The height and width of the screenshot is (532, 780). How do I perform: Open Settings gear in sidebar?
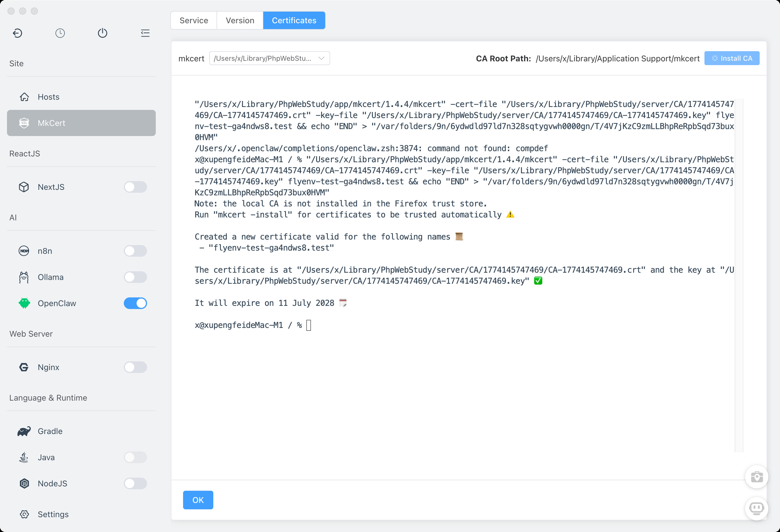[53, 514]
